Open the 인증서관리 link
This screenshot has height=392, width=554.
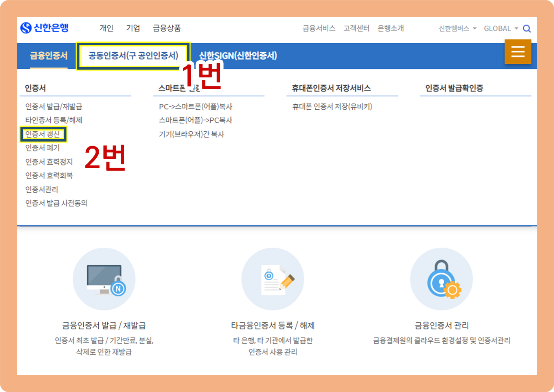(x=42, y=190)
